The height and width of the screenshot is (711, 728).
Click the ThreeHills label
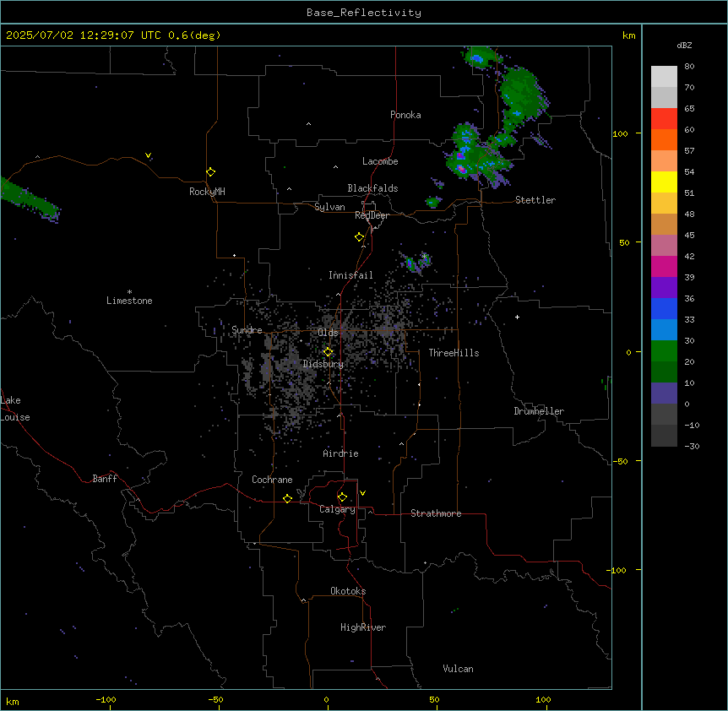coord(454,353)
